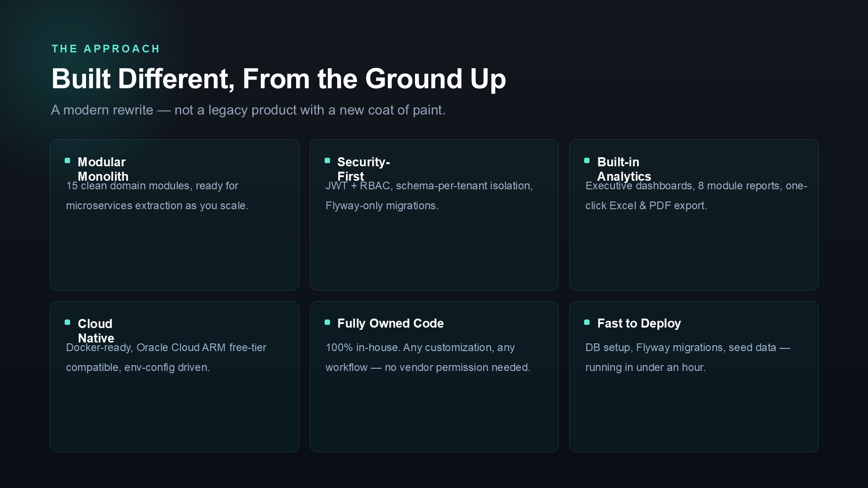Click the teal bullet beside Modular Monolith
The height and width of the screenshot is (488, 868).
click(67, 160)
